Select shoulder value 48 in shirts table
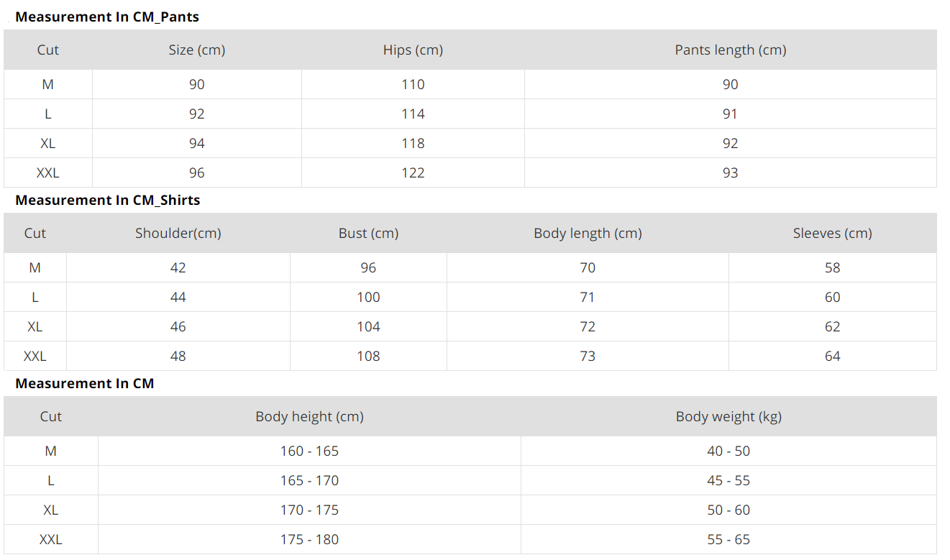Viewport: 950px width, 560px height. point(178,356)
